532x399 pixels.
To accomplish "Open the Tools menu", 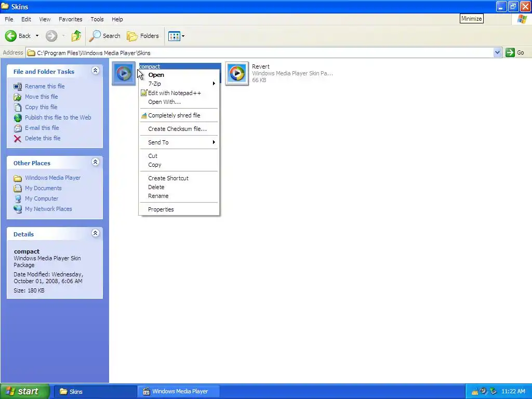I will tap(97, 19).
